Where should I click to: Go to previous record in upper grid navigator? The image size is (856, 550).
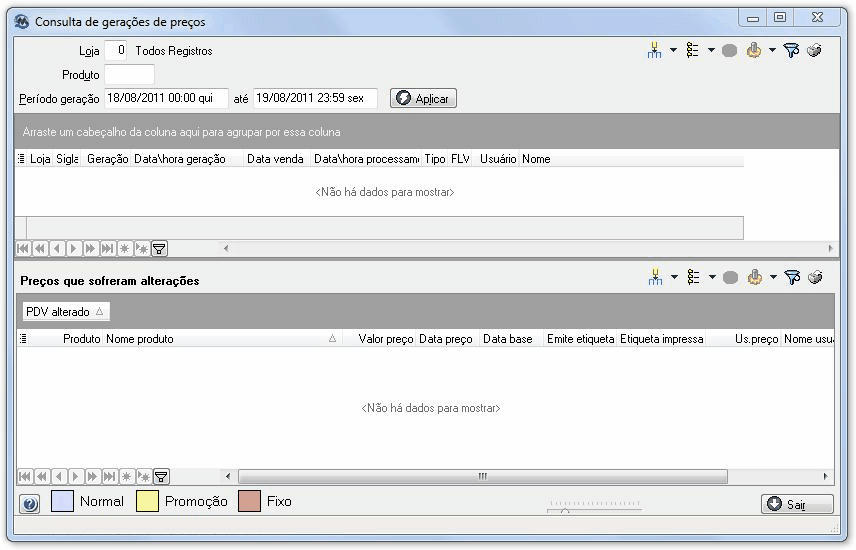tap(57, 249)
